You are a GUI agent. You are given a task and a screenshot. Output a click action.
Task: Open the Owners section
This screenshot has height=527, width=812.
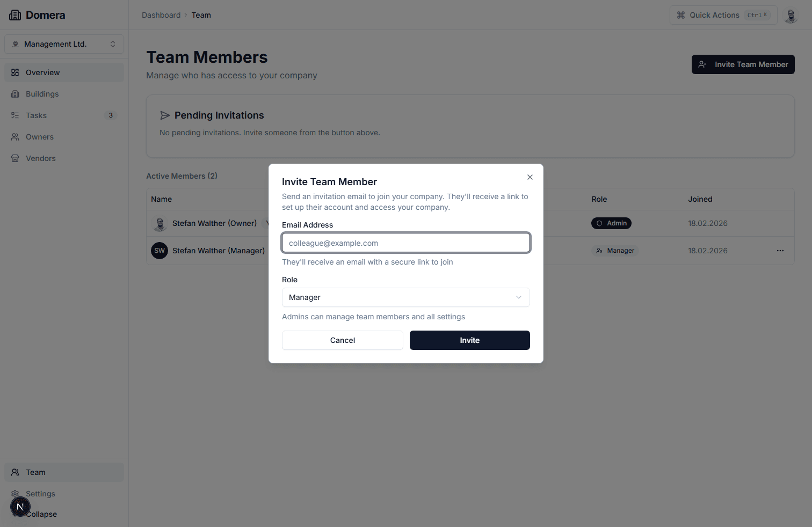pos(40,136)
